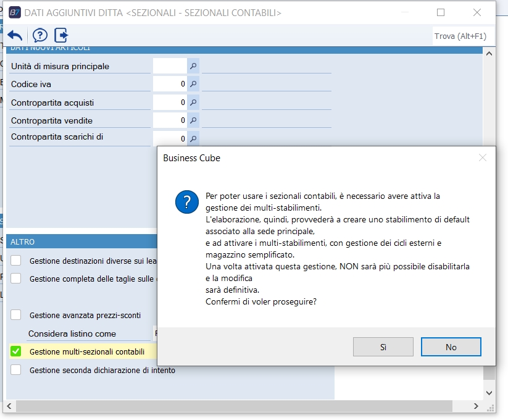This screenshot has width=508, height=420.
Task: Click the exit door toolbar icon
Action: tap(61, 35)
